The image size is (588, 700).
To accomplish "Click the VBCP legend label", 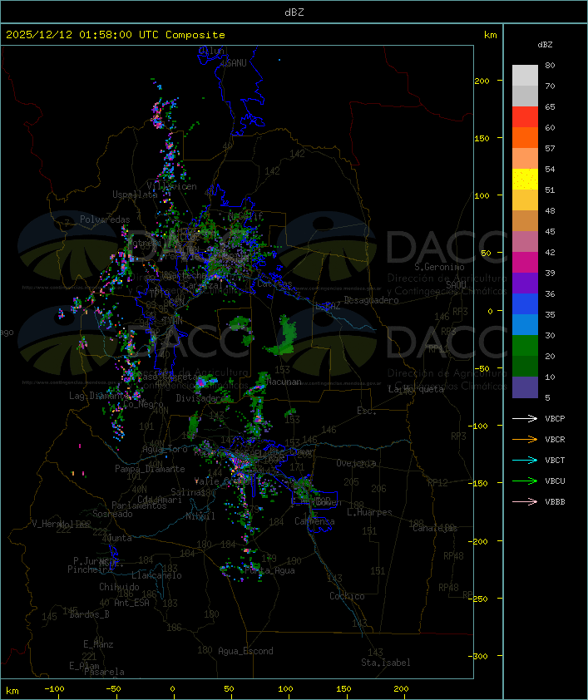I will [555, 419].
